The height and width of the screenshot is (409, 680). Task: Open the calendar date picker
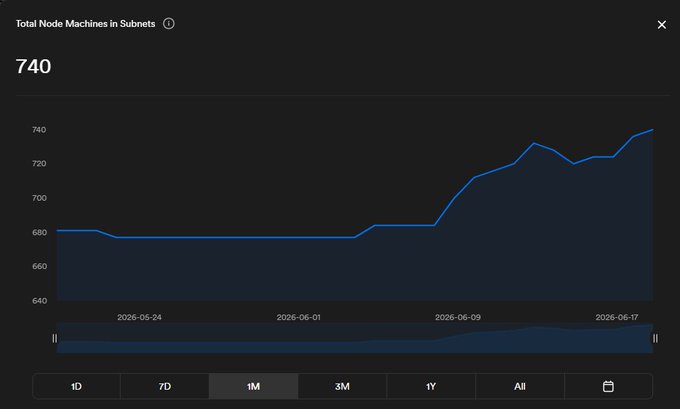608,386
